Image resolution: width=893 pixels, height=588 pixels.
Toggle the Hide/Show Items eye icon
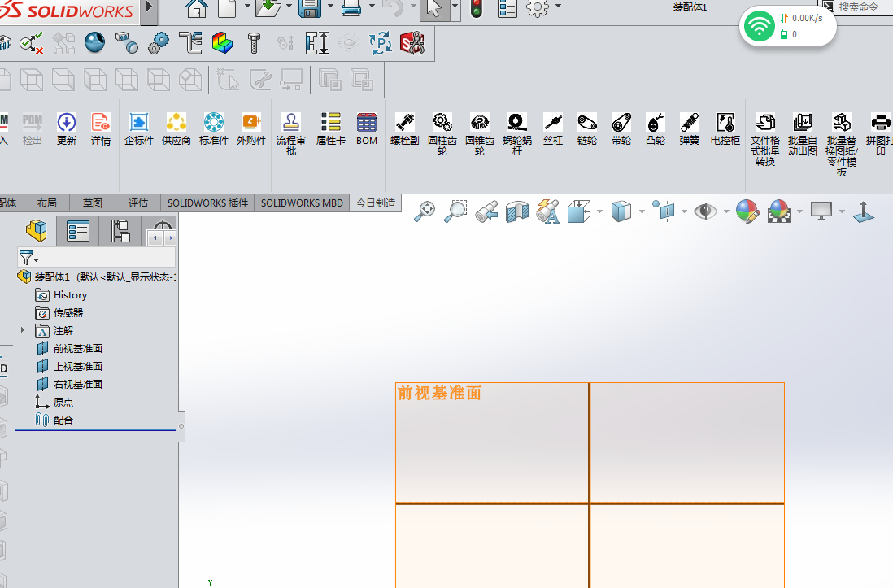704,211
